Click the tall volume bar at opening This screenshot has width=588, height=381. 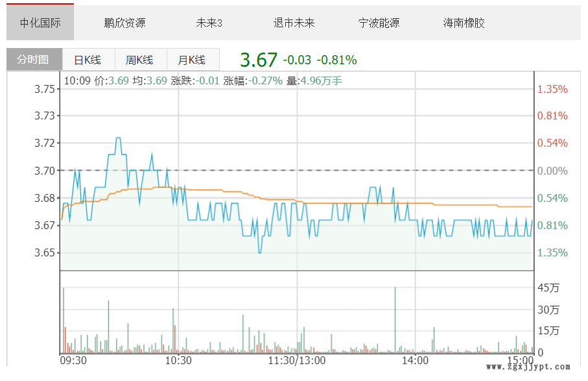[64, 320]
